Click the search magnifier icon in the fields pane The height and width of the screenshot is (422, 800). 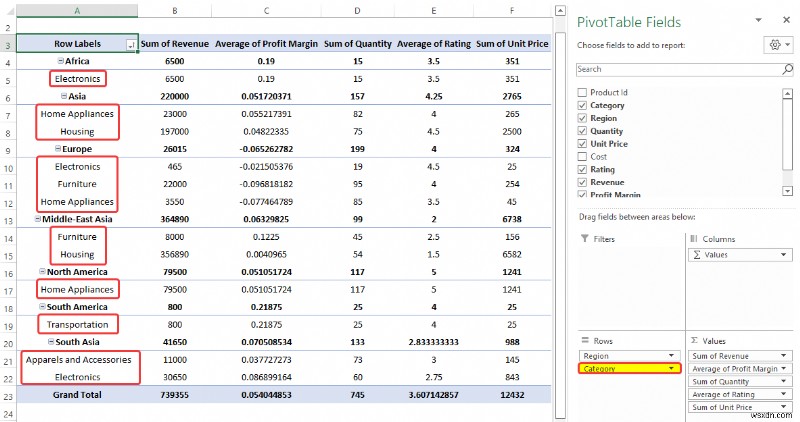point(787,69)
